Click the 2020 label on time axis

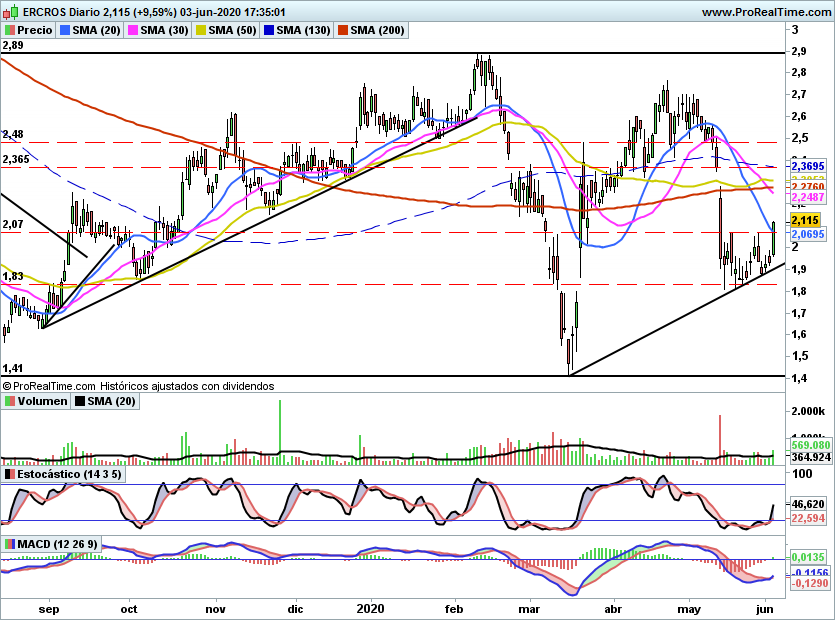click(370, 609)
